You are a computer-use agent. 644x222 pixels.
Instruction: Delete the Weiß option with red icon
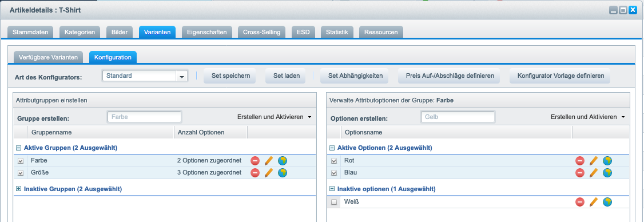580,202
